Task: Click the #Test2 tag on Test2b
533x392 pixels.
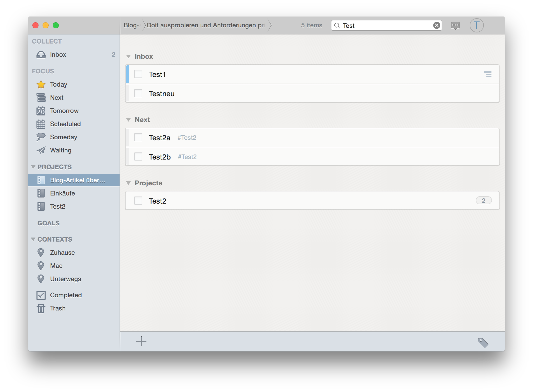Action: 187,157
